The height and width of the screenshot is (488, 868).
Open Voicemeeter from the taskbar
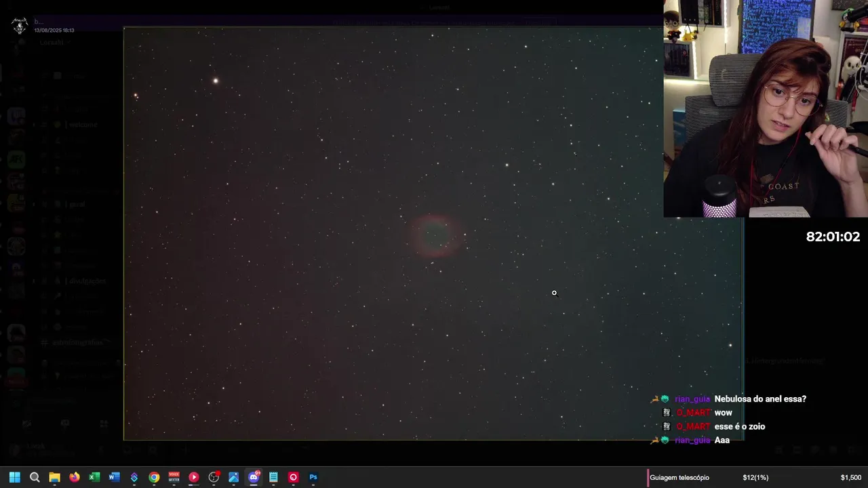click(174, 477)
